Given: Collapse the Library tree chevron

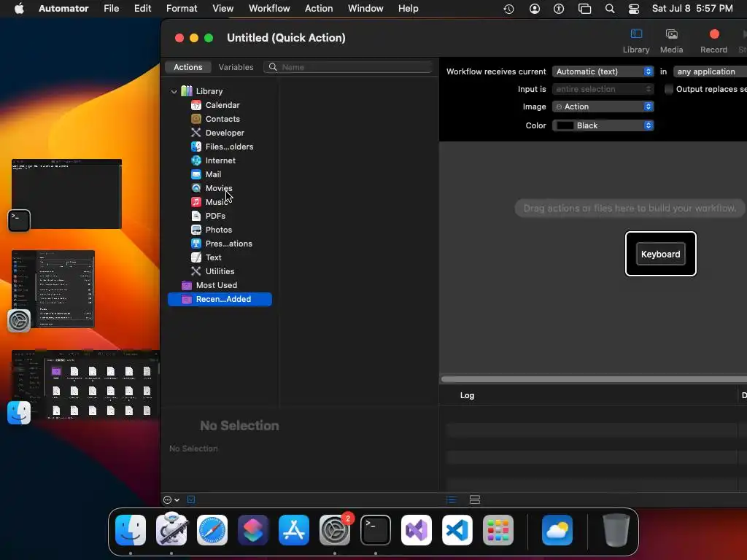Looking at the screenshot, I should pyautogui.click(x=174, y=91).
